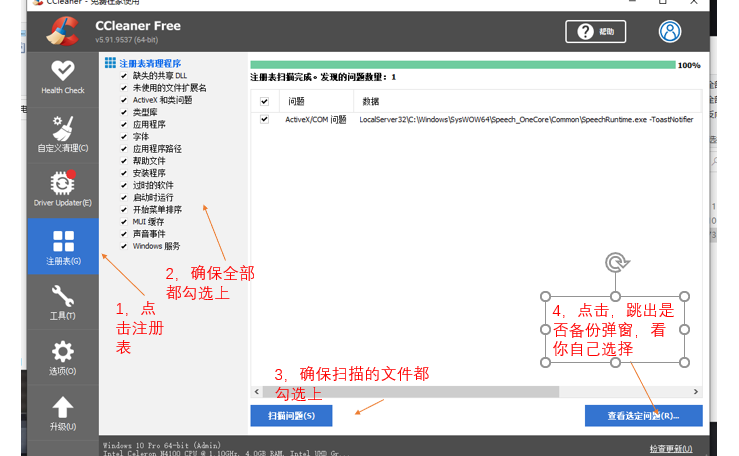Toggle the MUI 缓存 checkbox
This screenshot has width=739, height=456.
pyautogui.click(x=124, y=222)
